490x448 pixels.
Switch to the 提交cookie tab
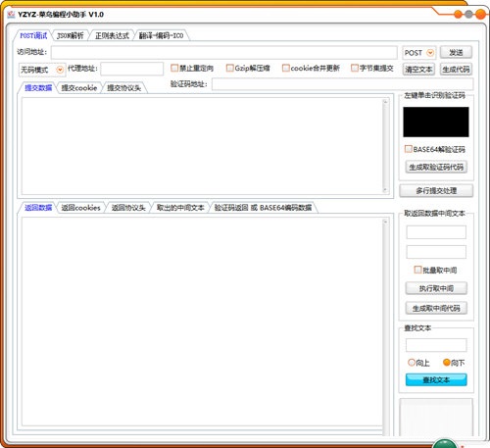point(79,87)
